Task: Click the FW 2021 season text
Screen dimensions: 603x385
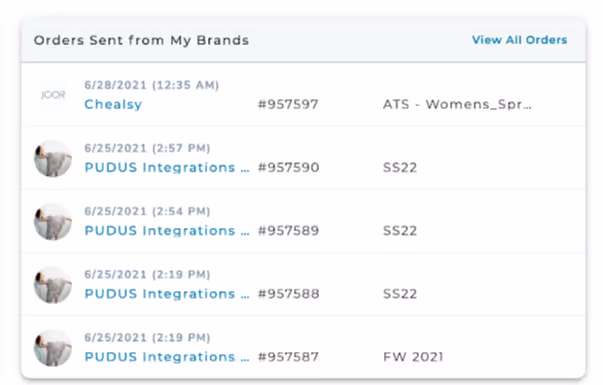Action: [x=413, y=357]
